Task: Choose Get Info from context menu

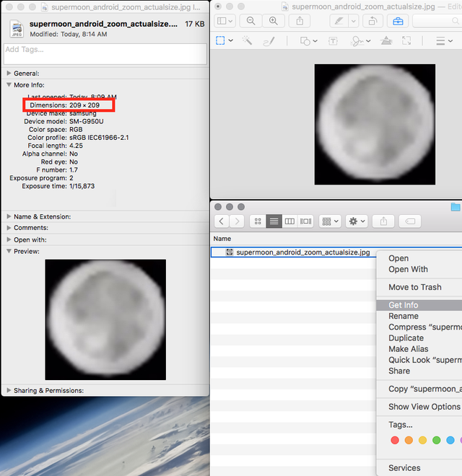Action: click(404, 305)
